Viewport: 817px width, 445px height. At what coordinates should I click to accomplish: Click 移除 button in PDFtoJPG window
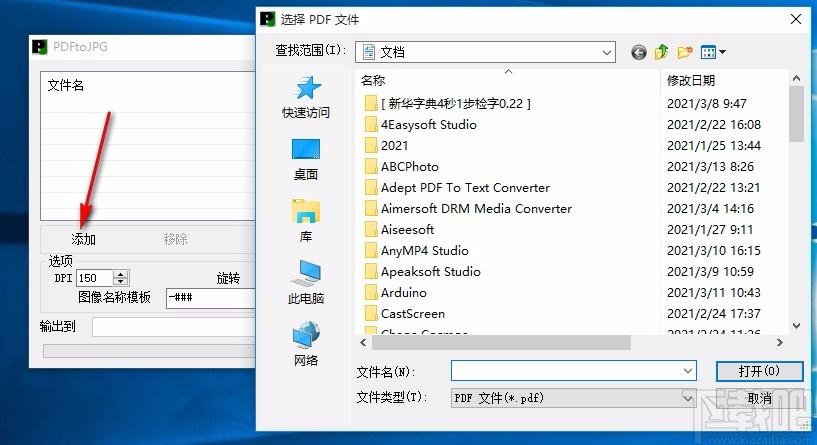[x=176, y=239]
